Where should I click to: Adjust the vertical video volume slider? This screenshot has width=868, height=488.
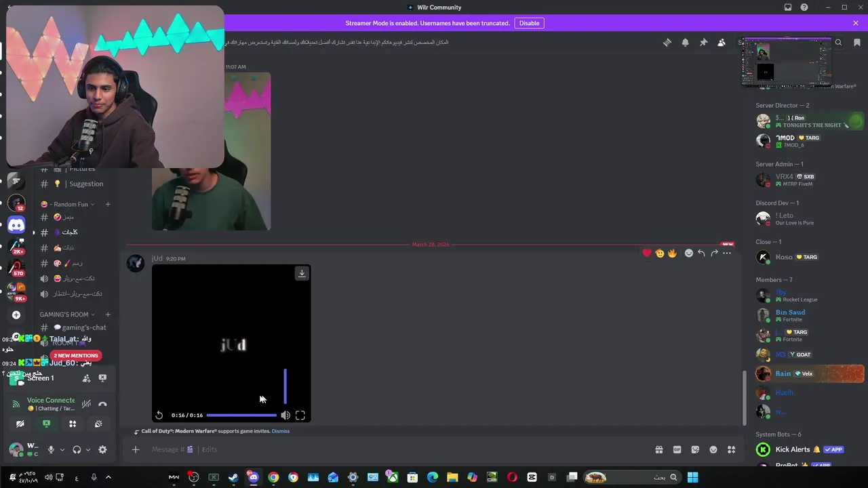coord(285,386)
